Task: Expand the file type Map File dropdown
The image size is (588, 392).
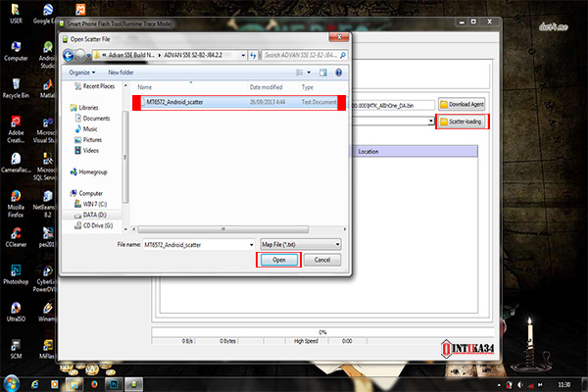Action: coord(337,245)
